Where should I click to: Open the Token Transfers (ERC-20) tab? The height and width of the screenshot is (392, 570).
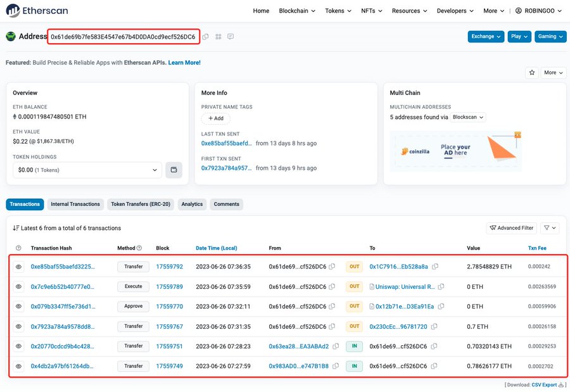pyautogui.click(x=141, y=204)
